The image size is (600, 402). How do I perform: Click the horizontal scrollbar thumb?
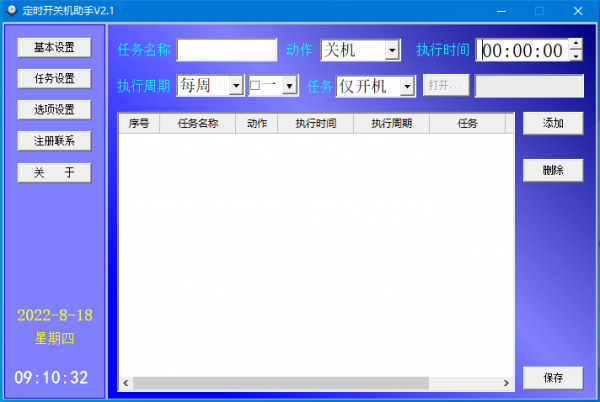coord(281,383)
